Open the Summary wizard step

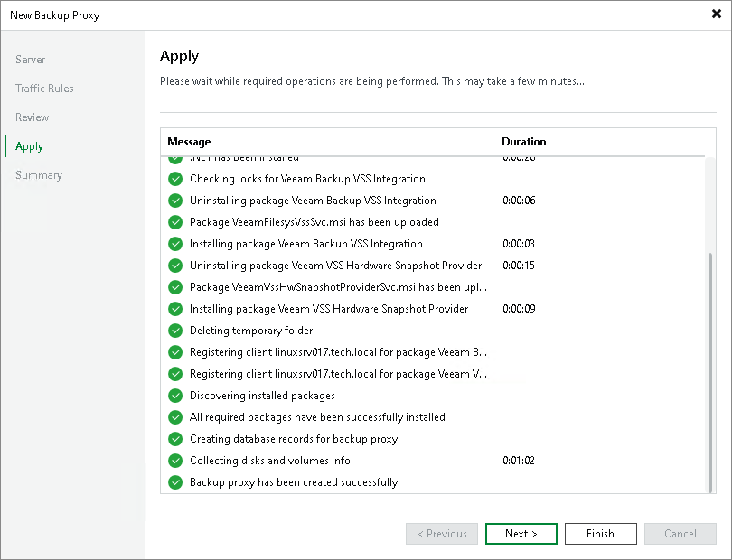[x=39, y=175]
